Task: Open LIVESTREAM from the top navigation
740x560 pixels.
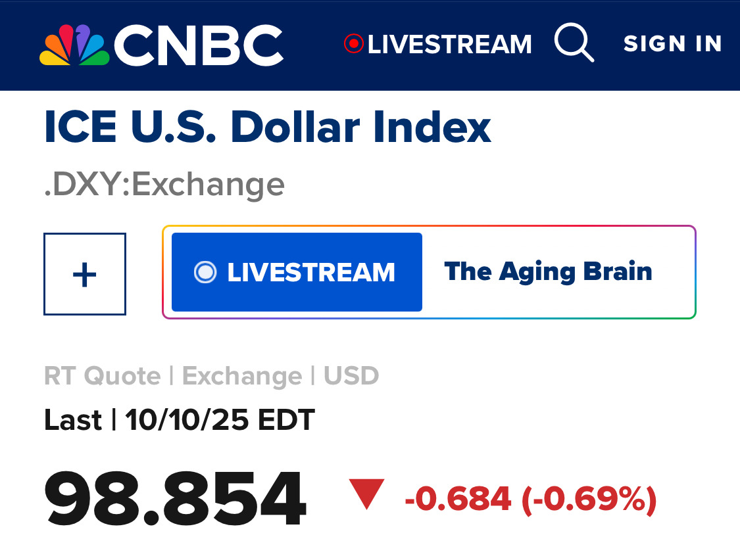Action: [x=449, y=45]
